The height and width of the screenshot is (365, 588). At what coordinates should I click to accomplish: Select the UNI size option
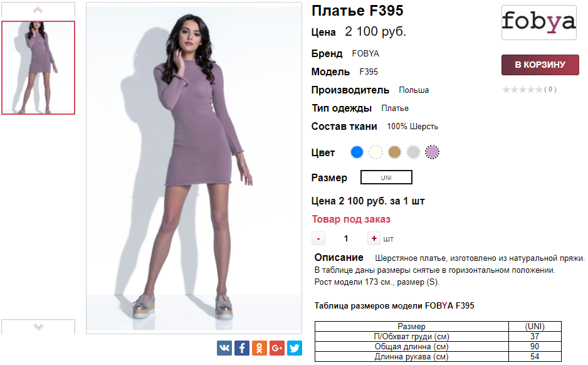(386, 177)
